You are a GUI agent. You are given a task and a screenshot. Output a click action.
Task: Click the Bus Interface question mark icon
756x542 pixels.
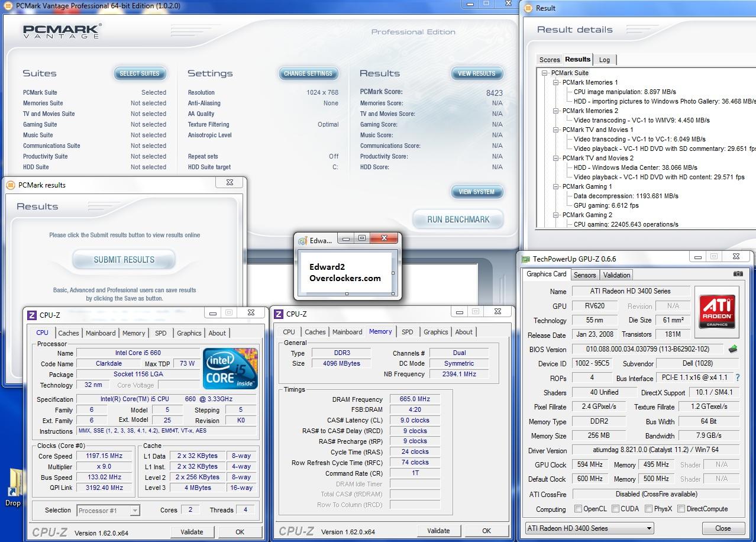click(737, 378)
